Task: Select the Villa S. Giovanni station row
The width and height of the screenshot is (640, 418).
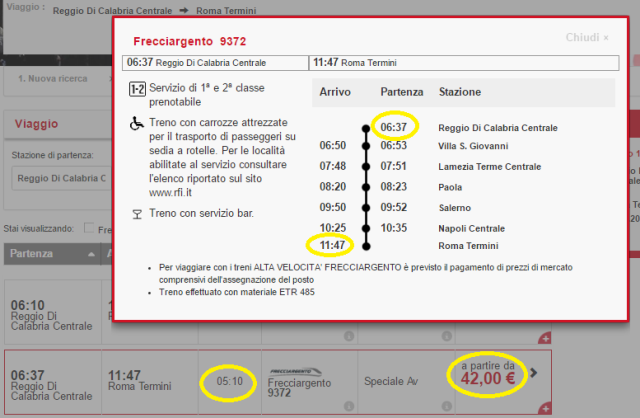Action: pyautogui.click(x=463, y=146)
